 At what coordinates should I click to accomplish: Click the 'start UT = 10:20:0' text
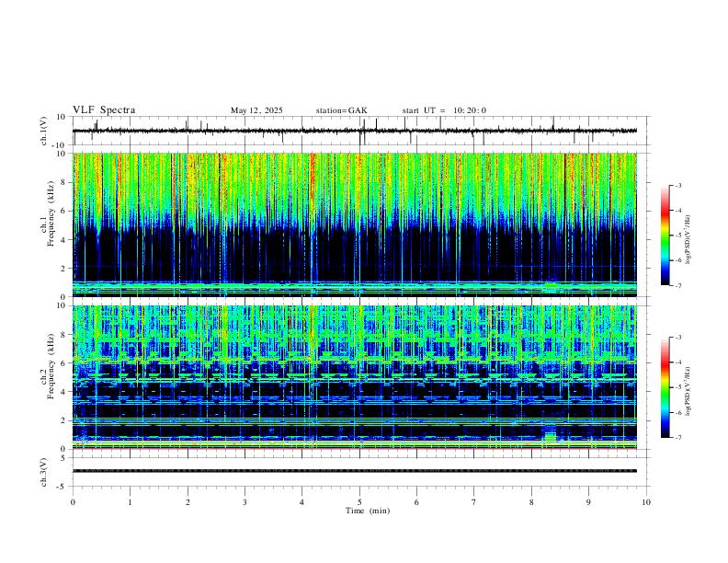[x=444, y=110]
